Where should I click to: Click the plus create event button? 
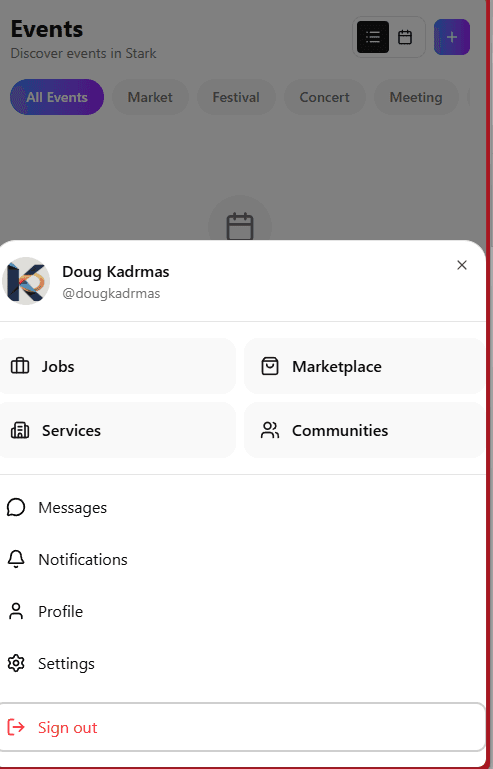[x=452, y=37]
